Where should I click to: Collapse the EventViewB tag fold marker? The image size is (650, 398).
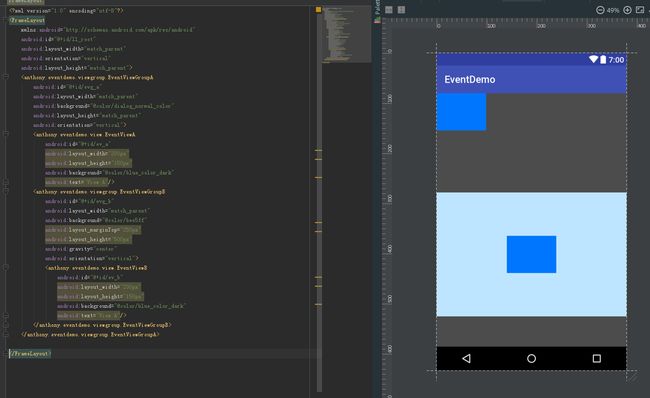click(x=6, y=267)
